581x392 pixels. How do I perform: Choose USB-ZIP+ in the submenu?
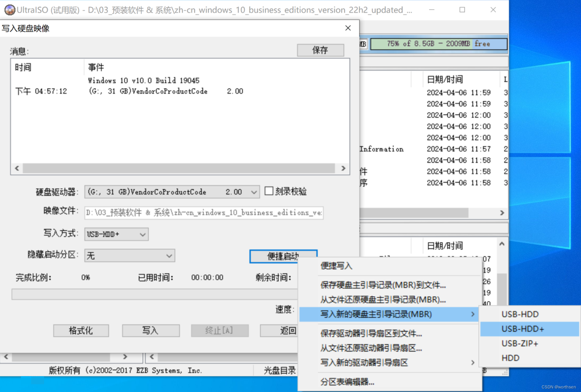click(x=530, y=343)
